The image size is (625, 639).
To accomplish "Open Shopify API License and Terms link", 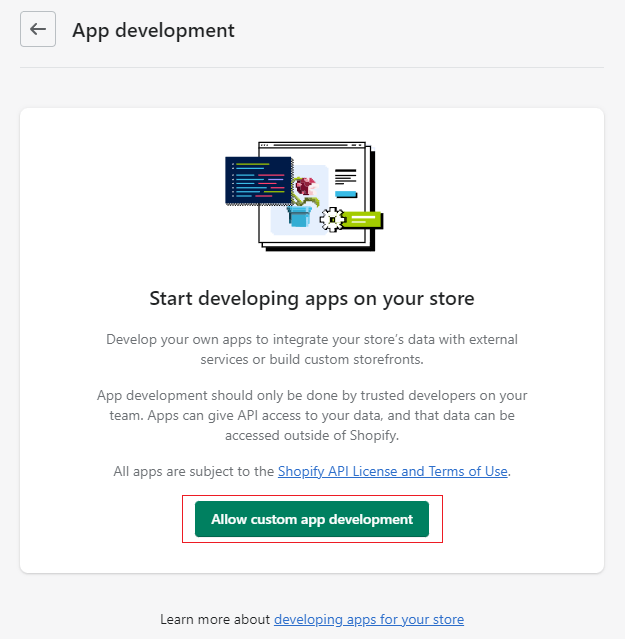I will point(393,471).
